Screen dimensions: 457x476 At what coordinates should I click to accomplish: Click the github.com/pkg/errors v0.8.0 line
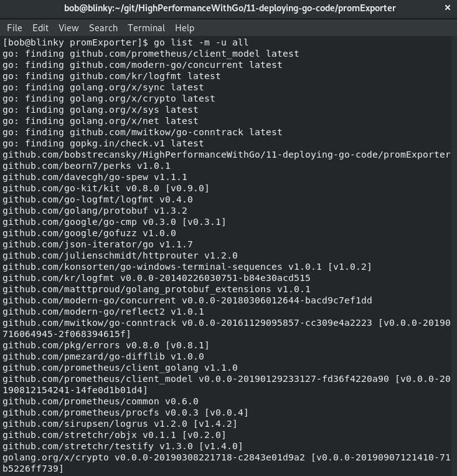click(106, 345)
